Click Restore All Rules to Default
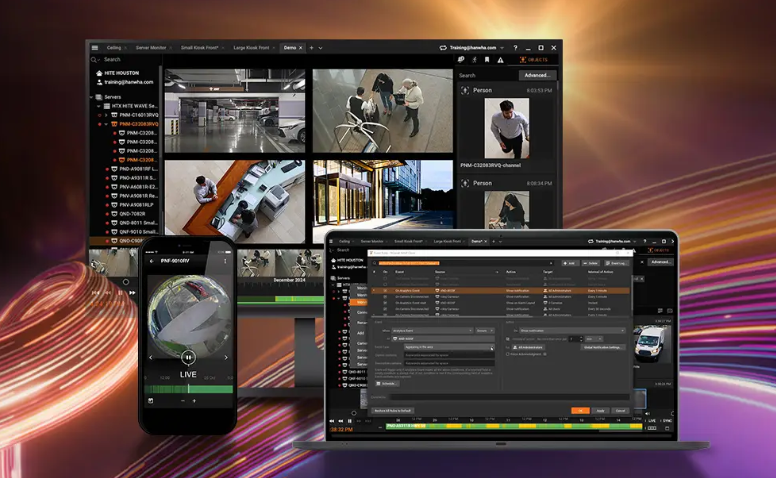 click(393, 411)
